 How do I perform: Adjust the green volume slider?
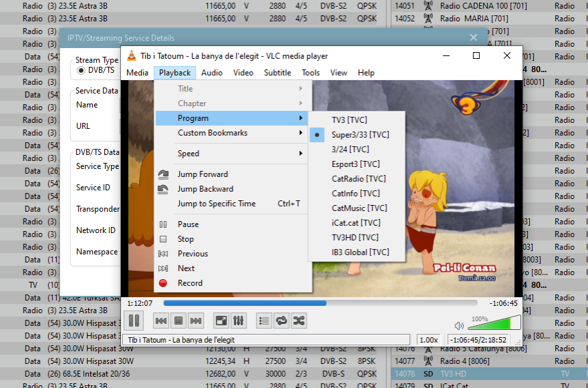494,323
